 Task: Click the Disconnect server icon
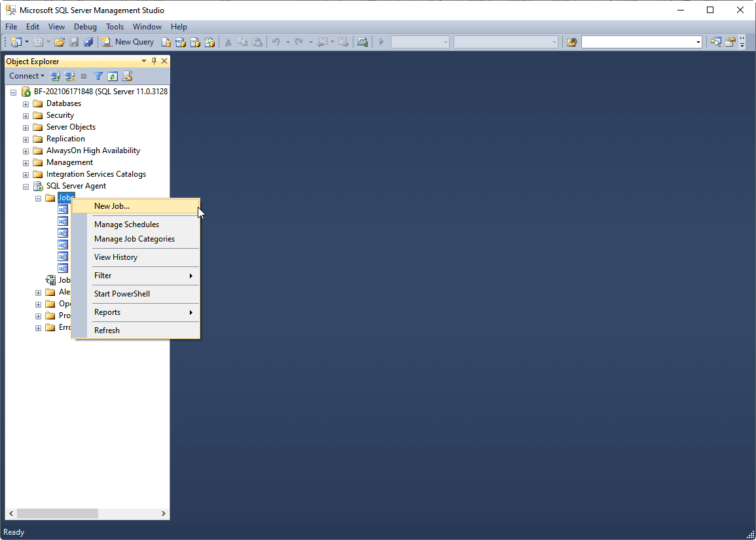[x=69, y=76]
